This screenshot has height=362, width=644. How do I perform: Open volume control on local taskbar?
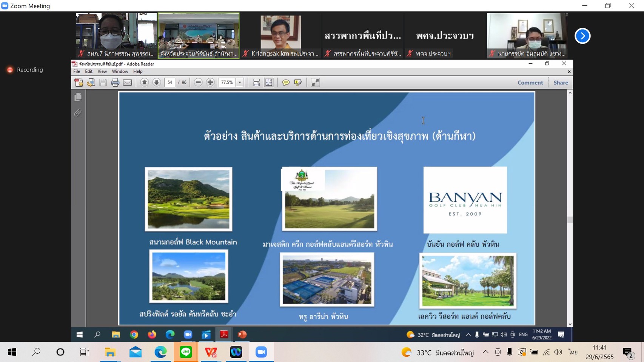558,352
